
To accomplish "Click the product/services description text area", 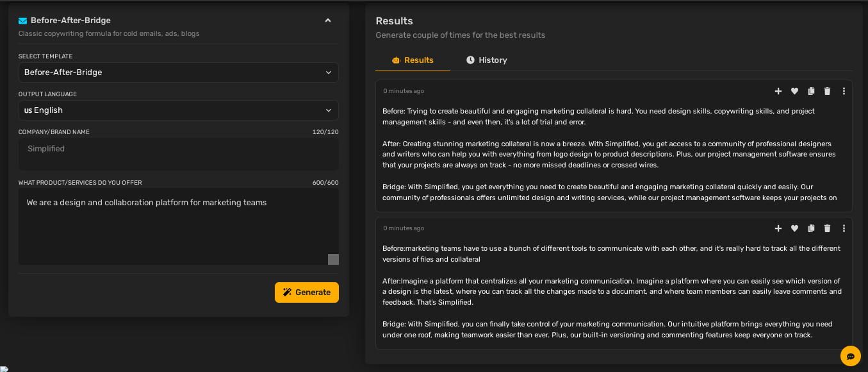I will coord(178,226).
